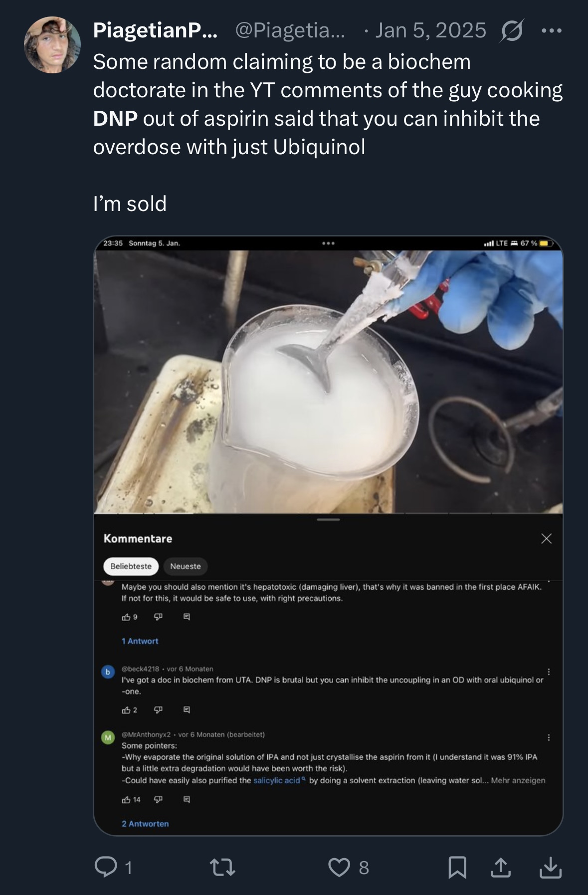Bookmark this tweet

click(x=457, y=867)
